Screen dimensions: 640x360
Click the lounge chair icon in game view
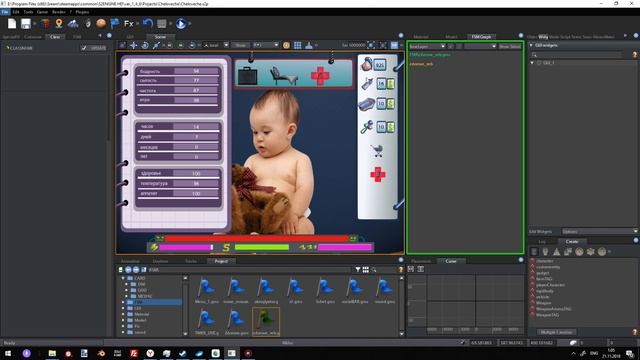click(284, 76)
